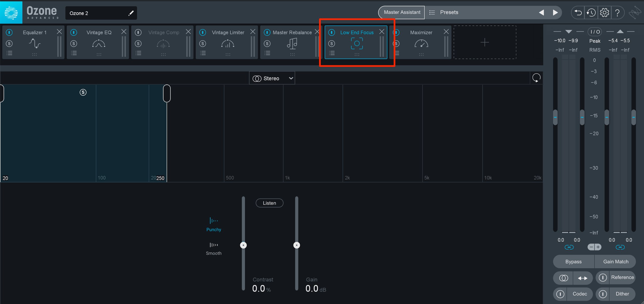644x304 pixels.
Task: Solo the Vintage EQ module
Action: click(74, 44)
